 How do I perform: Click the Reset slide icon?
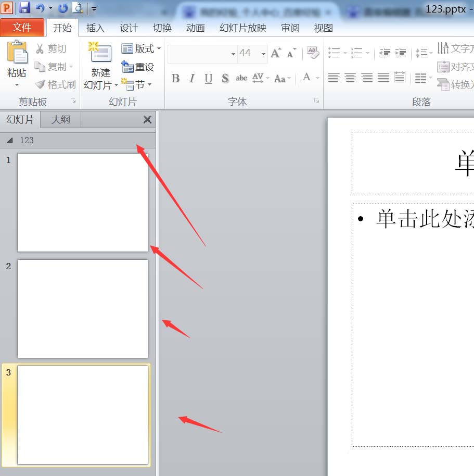pyautogui.click(x=128, y=67)
